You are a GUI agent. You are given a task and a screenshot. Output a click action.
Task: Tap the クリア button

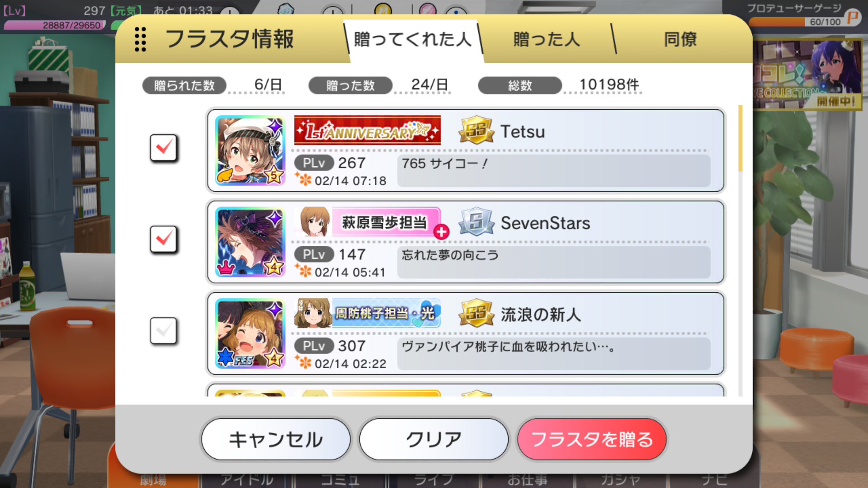(434, 439)
